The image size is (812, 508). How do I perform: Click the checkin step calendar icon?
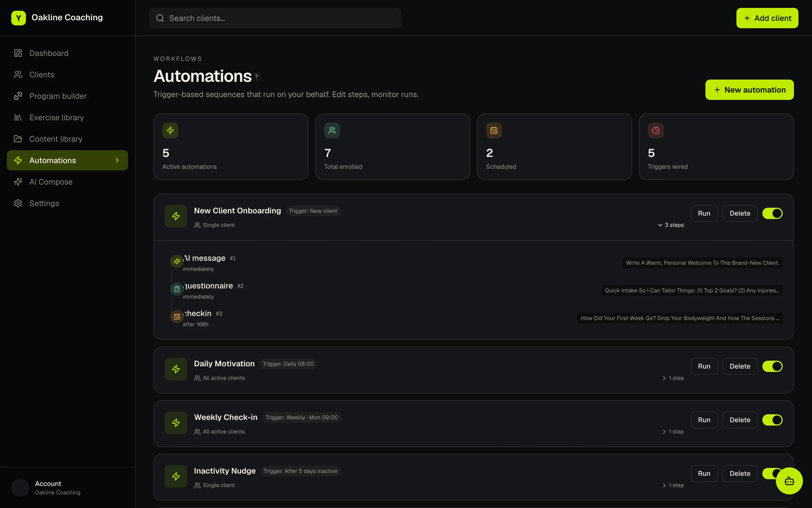[177, 316]
